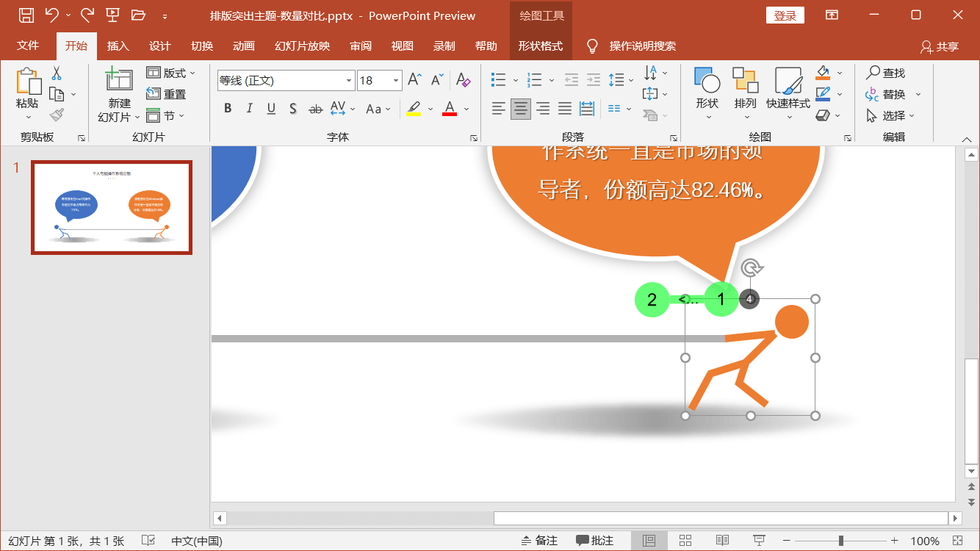
Task: Switch to the 插入 ribbon tab
Action: pyautogui.click(x=118, y=45)
